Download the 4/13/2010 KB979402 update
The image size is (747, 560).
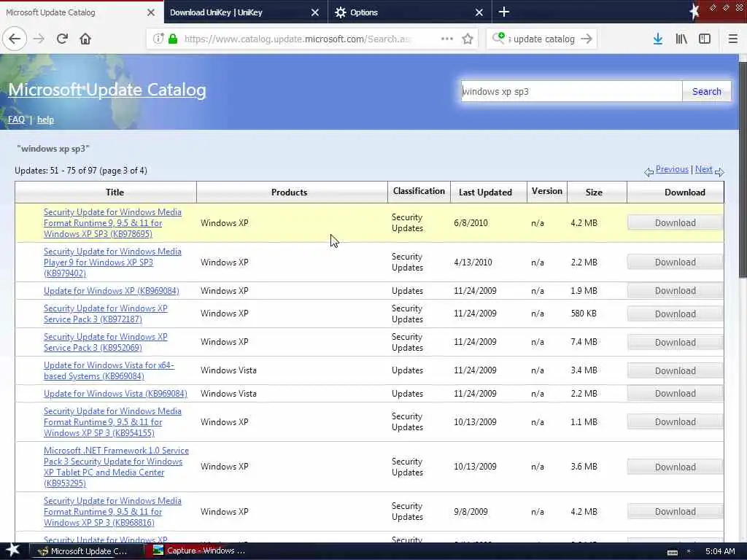[x=675, y=262]
